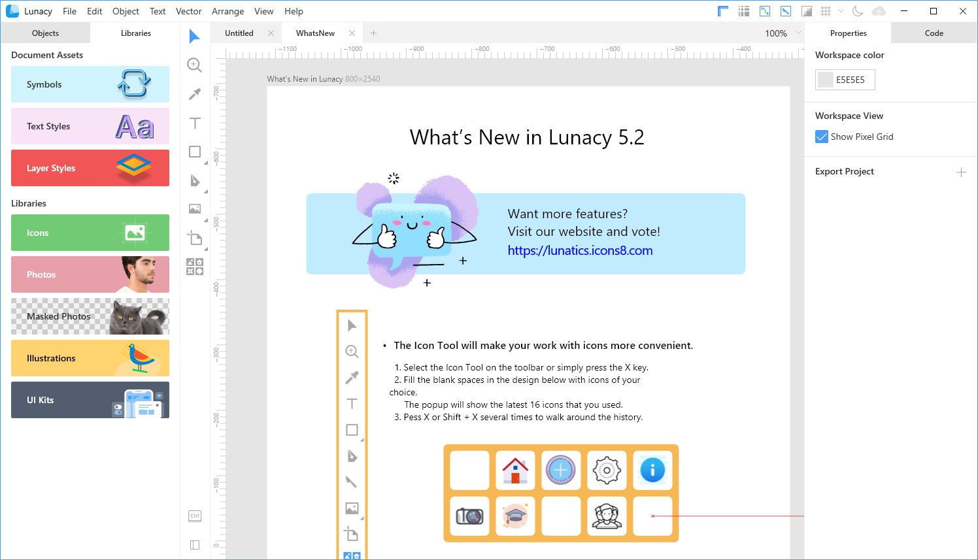Click the pixel preview steps icon
The image size is (978, 560).
point(807,11)
